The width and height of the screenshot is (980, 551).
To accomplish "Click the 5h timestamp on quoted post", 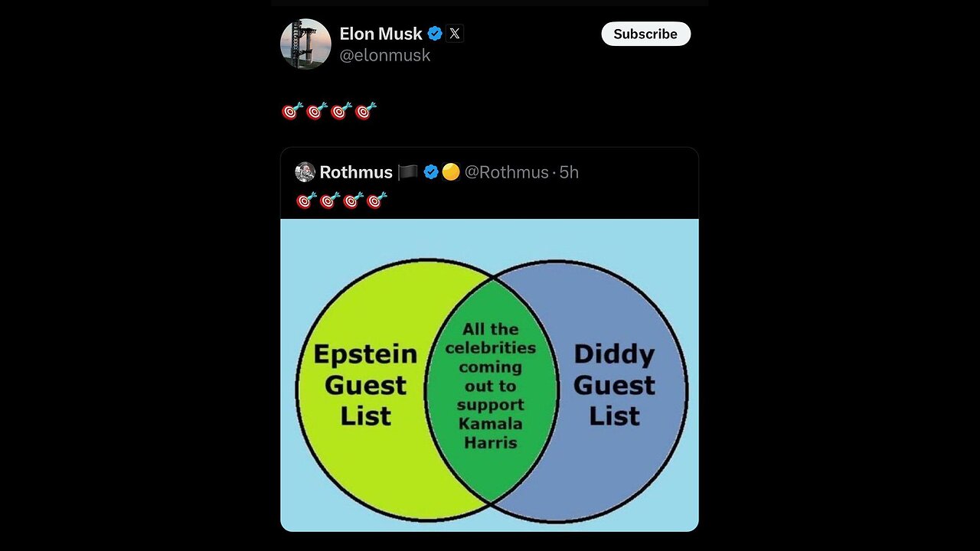I will tap(569, 172).
